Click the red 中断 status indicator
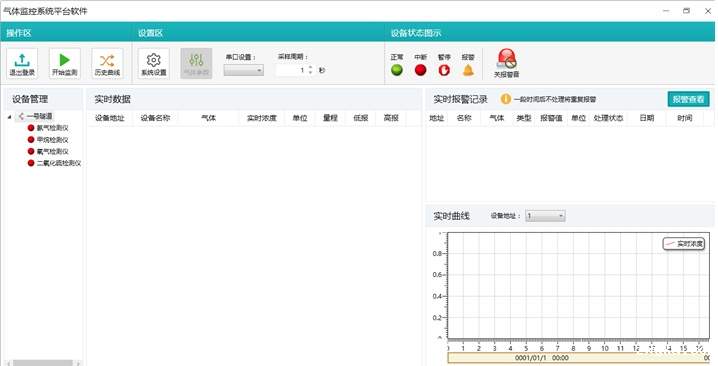The height and width of the screenshot is (366, 718). (420, 70)
